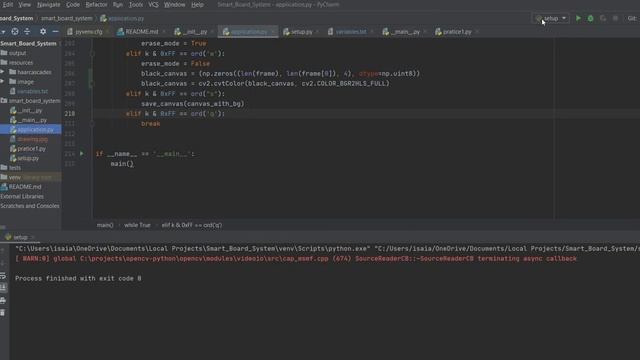This screenshot has width=640, height=360.
Task: Click the run gutter arrow beside if __name__
Action: pos(82,153)
